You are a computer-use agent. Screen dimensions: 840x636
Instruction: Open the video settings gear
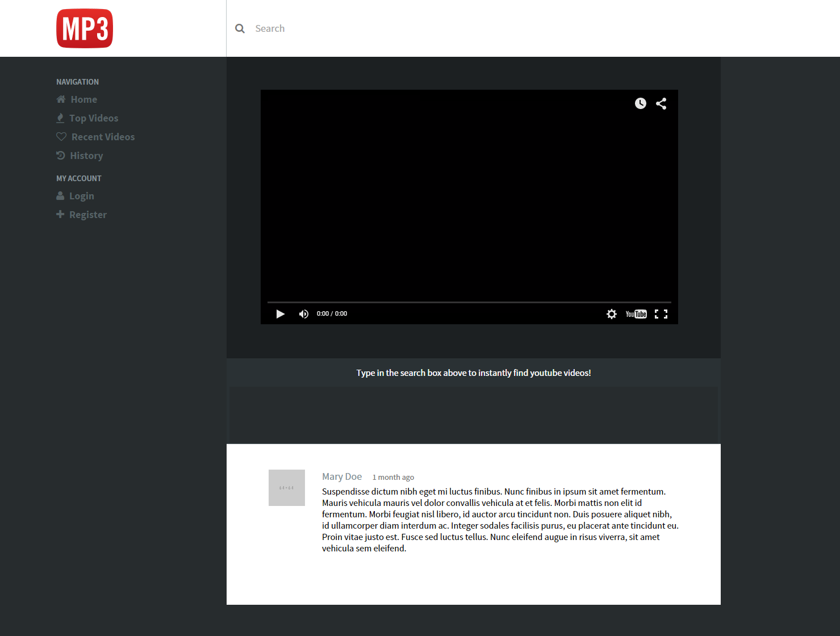coord(611,314)
